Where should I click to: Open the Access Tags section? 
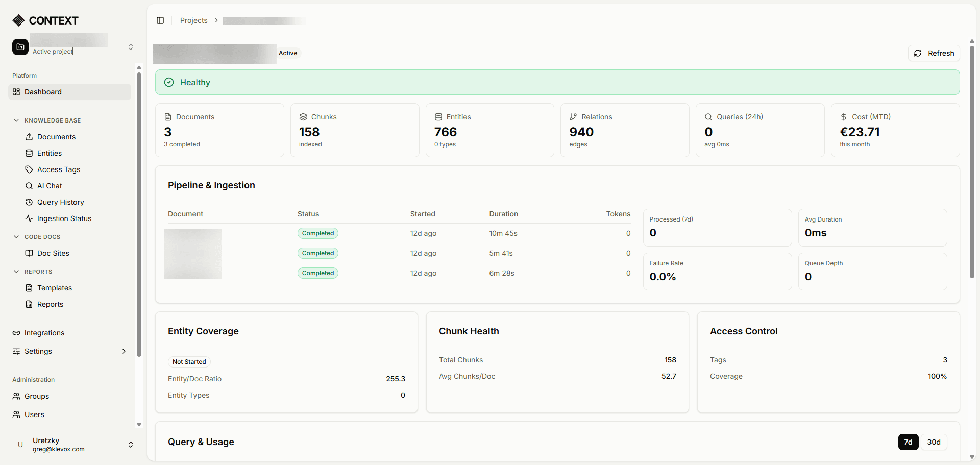[58, 169]
